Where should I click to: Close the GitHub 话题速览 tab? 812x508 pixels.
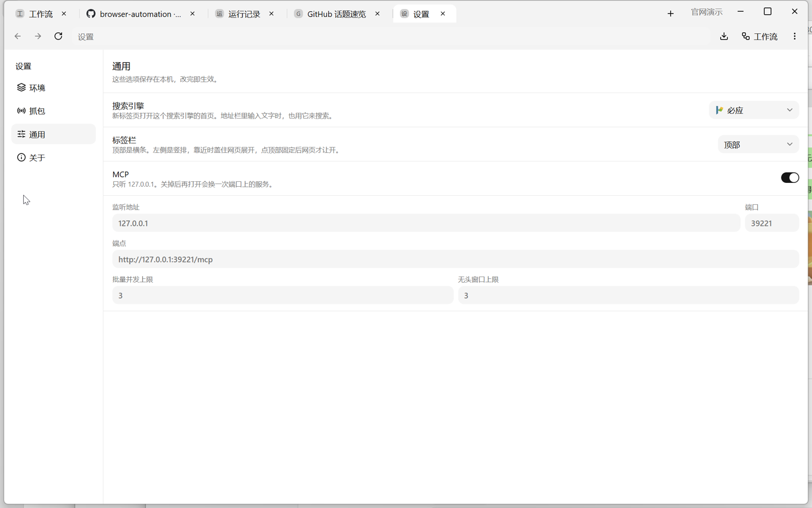tap(377, 14)
